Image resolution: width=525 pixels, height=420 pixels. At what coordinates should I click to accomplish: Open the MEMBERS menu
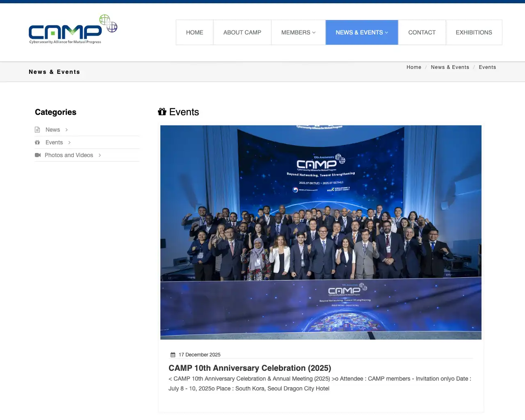pyautogui.click(x=298, y=32)
